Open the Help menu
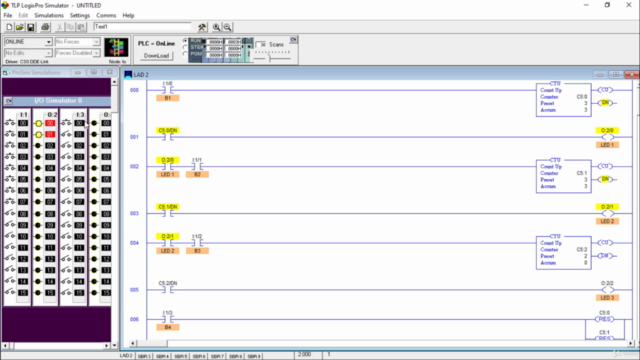 coord(128,16)
